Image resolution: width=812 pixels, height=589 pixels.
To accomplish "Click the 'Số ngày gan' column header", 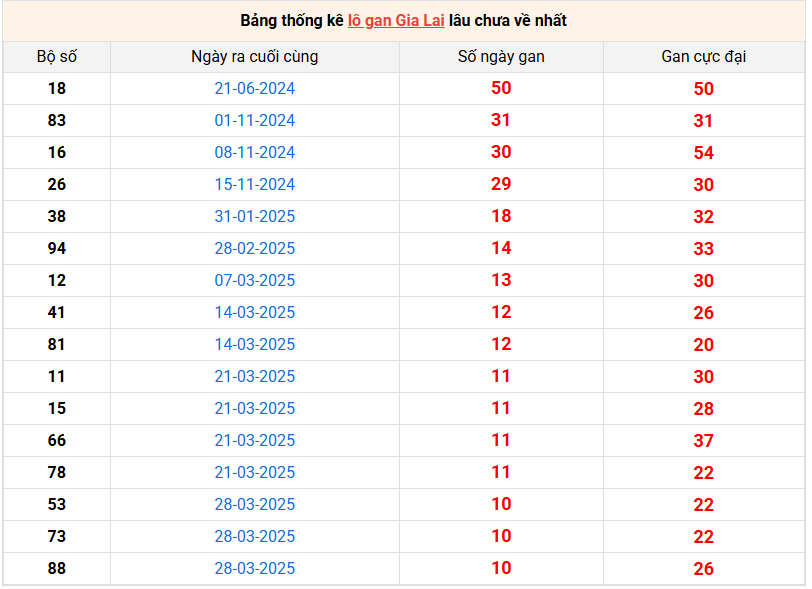I will pyautogui.click(x=501, y=56).
